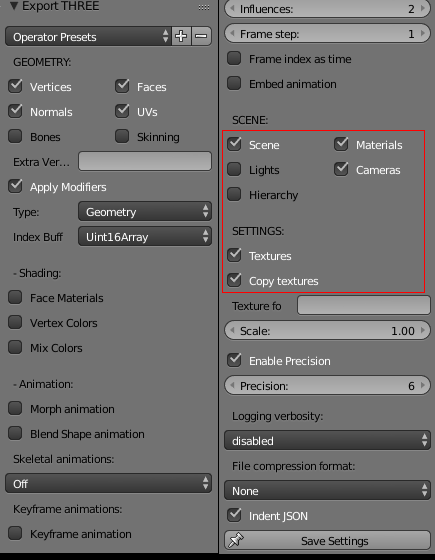Open the Operator Presets dropdown
The image size is (435, 560).
pyautogui.click(x=88, y=36)
